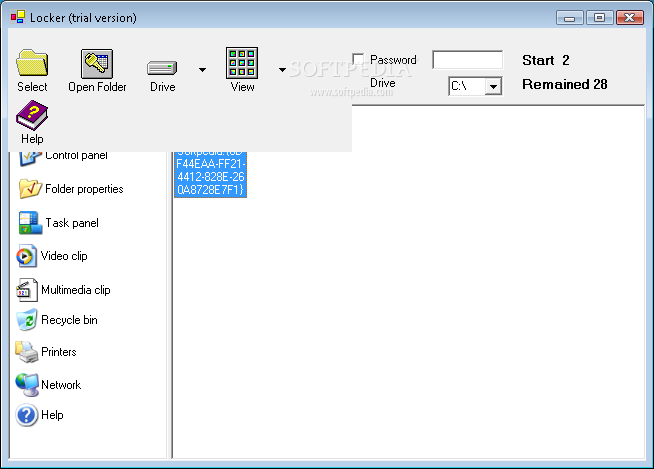This screenshot has width=654, height=469.
Task: Select the Recycle bin icon
Action: (26, 320)
